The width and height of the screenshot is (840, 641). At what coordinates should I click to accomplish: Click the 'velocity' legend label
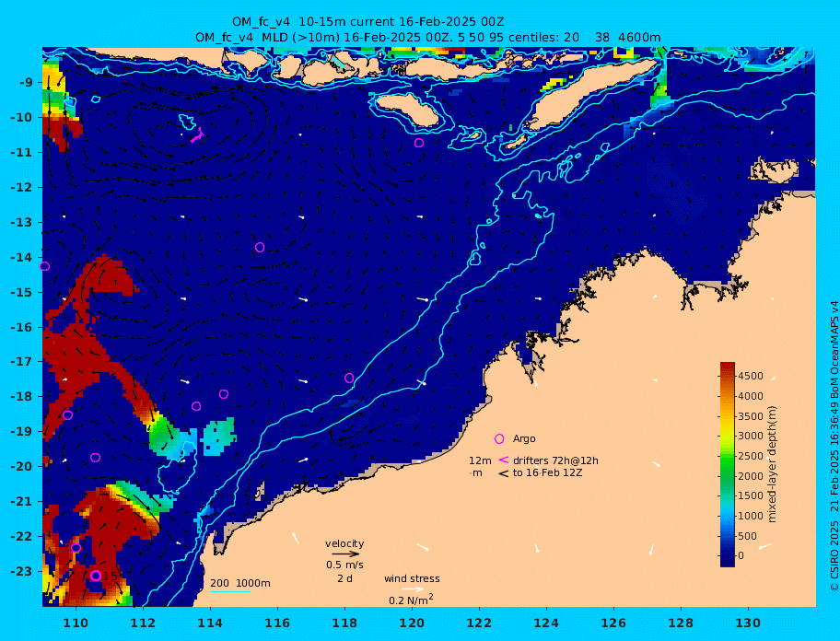[344, 543]
